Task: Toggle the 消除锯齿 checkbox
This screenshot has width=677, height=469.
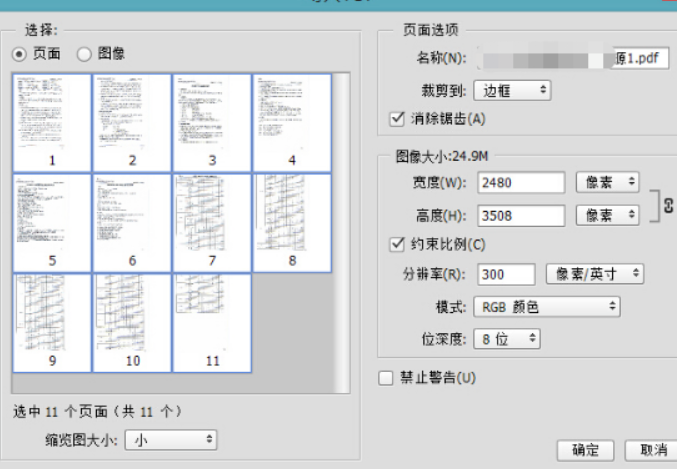Action: point(397,118)
